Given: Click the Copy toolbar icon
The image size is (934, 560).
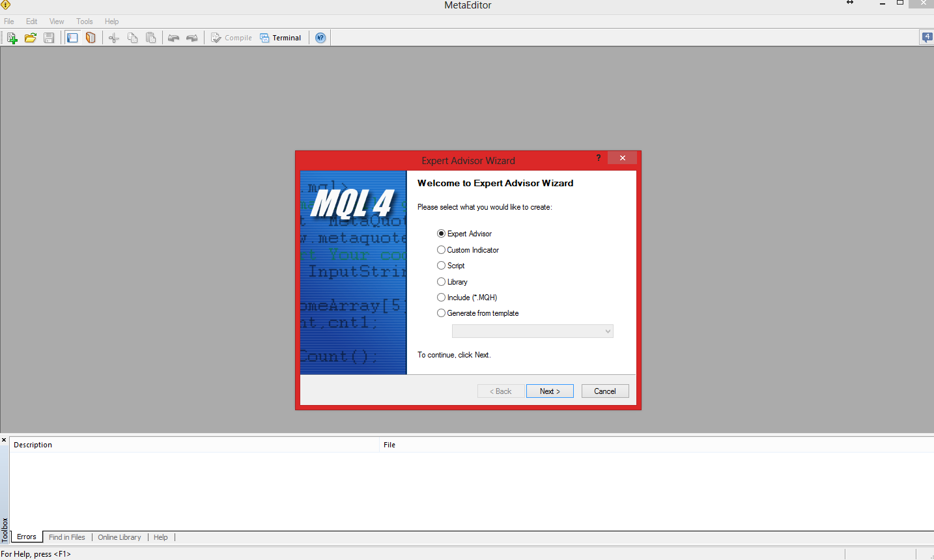Looking at the screenshot, I should [x=132, y=38].
